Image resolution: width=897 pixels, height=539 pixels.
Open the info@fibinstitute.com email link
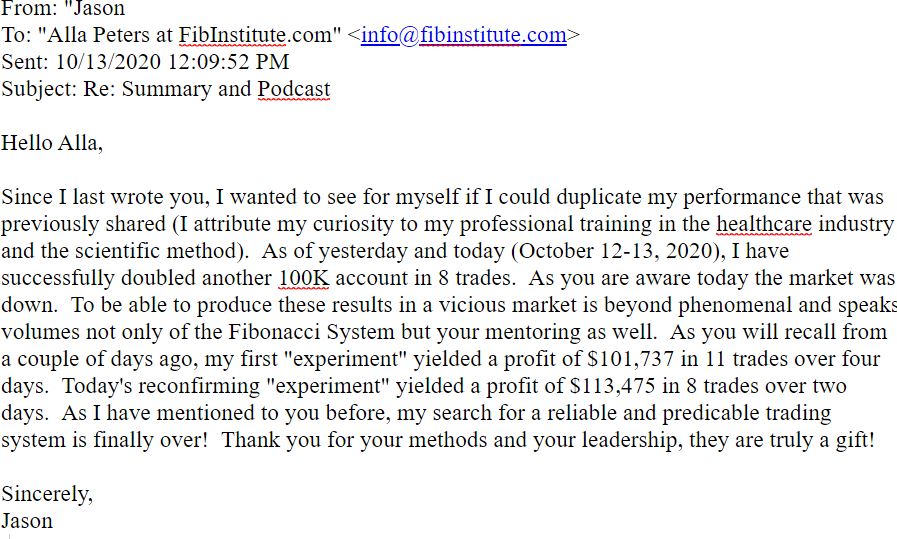[463, 35]
